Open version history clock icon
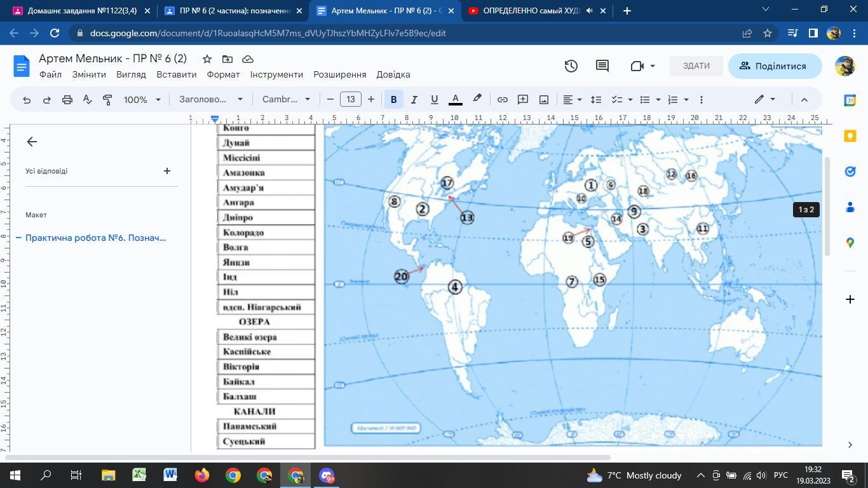The height and width of the screenshot is (488, 868). (571, 66)
